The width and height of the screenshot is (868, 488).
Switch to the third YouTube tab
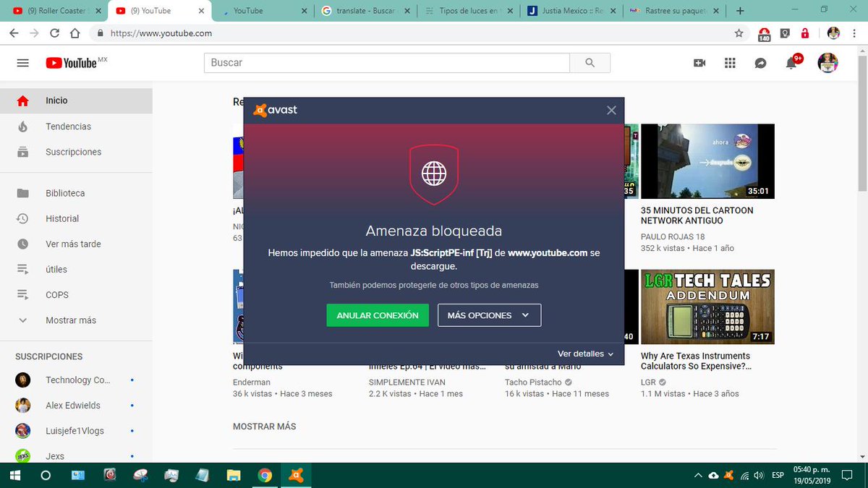click(264, 11)
